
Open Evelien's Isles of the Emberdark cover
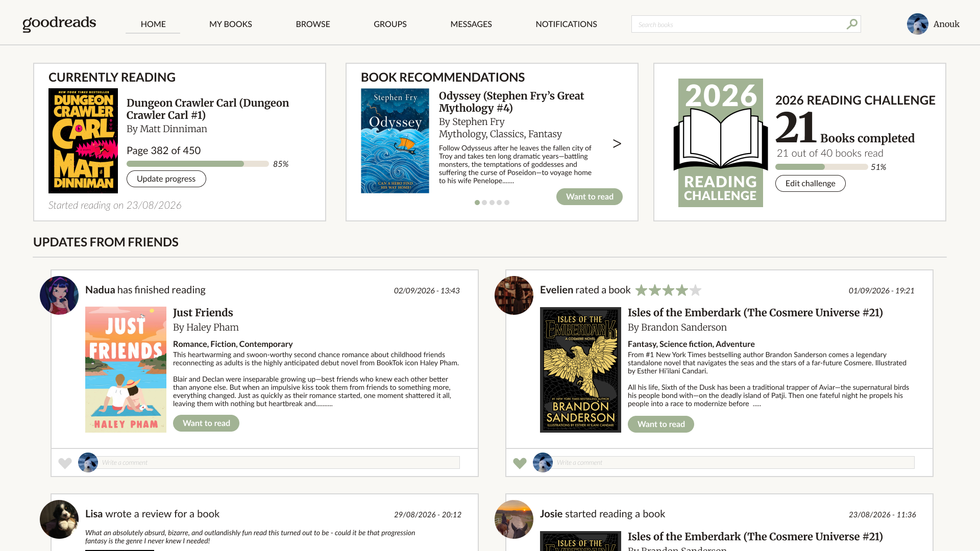coord(580,370)
